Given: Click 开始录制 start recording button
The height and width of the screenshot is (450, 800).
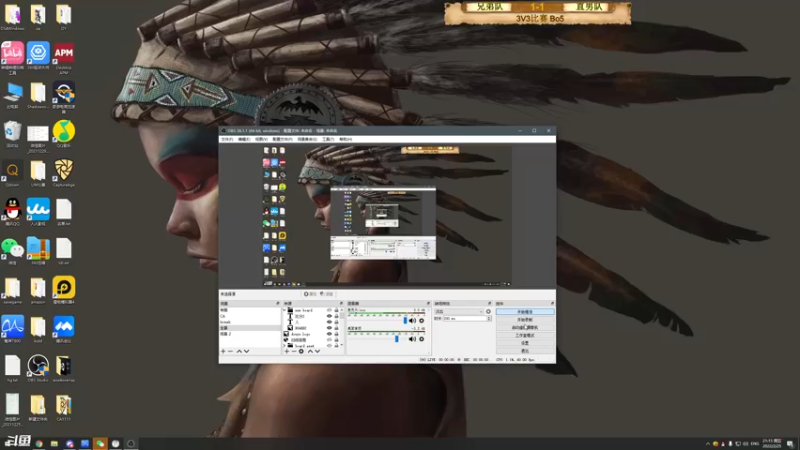Looking at the screenshot, I should pos(525,319).
